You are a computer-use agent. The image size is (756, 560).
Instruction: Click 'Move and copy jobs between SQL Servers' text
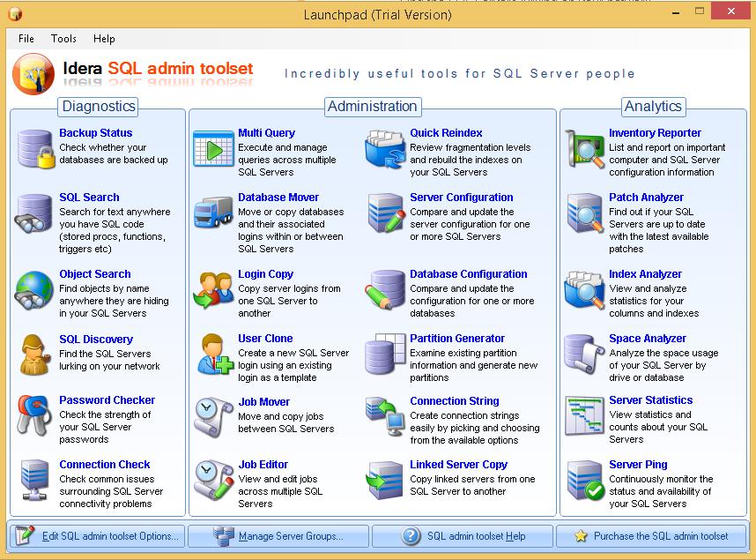coord(285,422)
